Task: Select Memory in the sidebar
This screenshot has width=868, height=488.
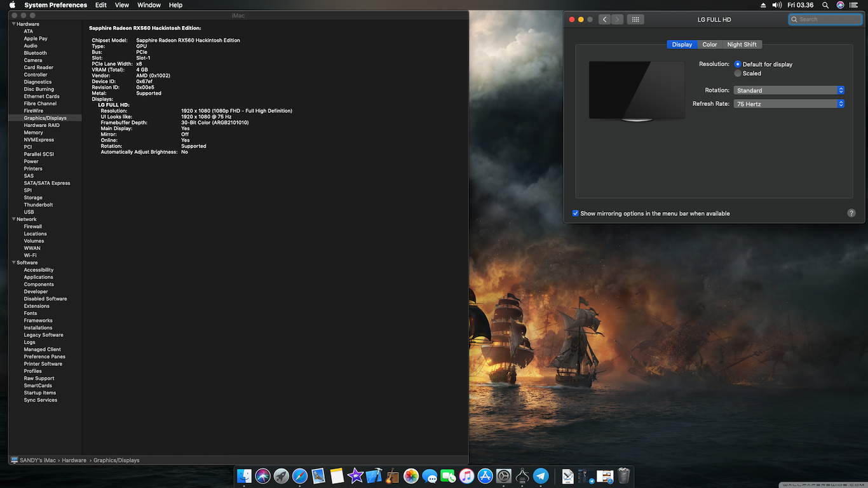Action: 34,132
